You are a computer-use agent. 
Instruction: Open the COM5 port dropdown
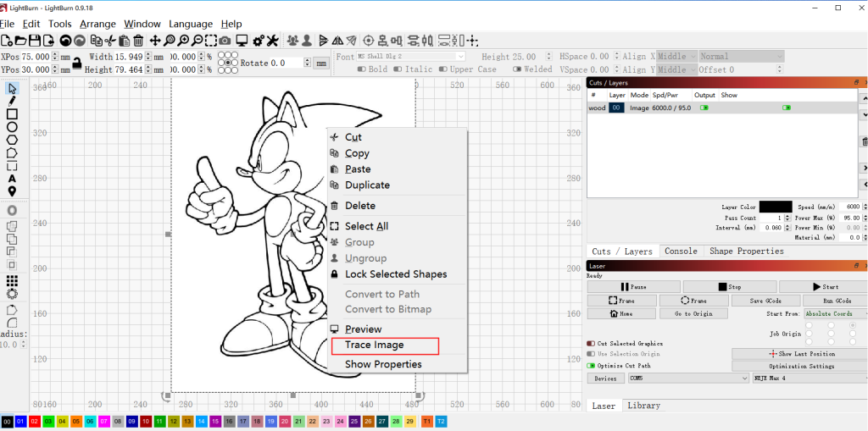pyautogui.click(x=688, y=379)
